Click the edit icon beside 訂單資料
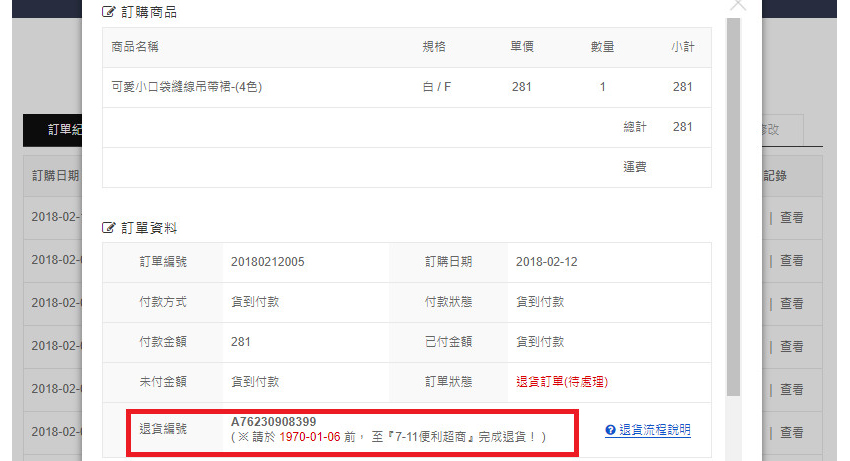The image size is (850, 461). [x=109, y=228]
